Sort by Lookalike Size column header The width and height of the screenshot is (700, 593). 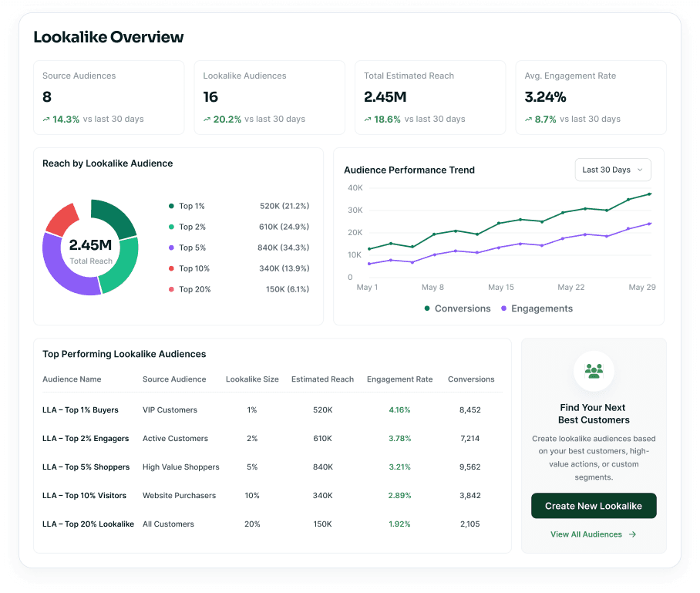tap(252, 379)
